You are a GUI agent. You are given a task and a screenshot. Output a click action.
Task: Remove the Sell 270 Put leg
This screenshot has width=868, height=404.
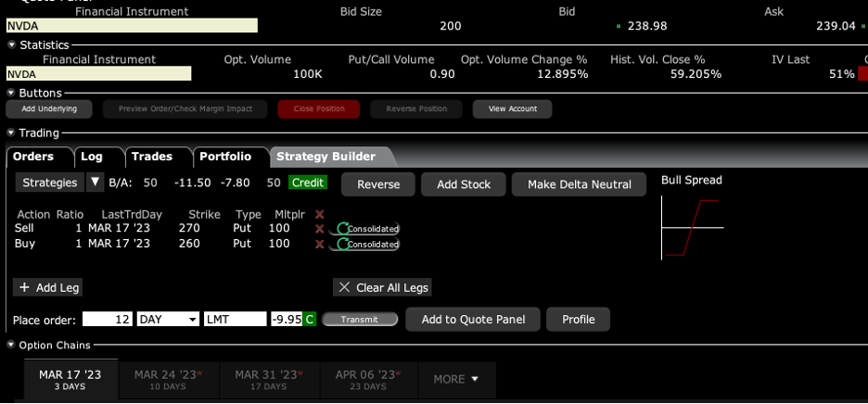coord(319,229)
